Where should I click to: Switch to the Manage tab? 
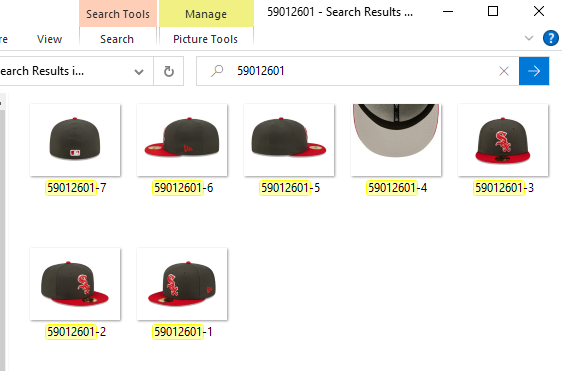(x=206, y=14)
